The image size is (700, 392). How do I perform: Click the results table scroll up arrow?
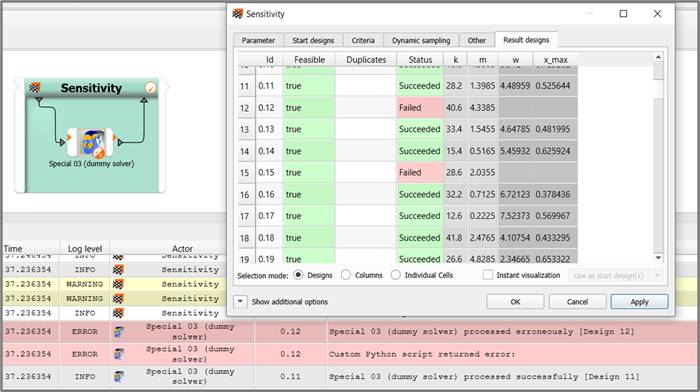[x=658, y=57]
